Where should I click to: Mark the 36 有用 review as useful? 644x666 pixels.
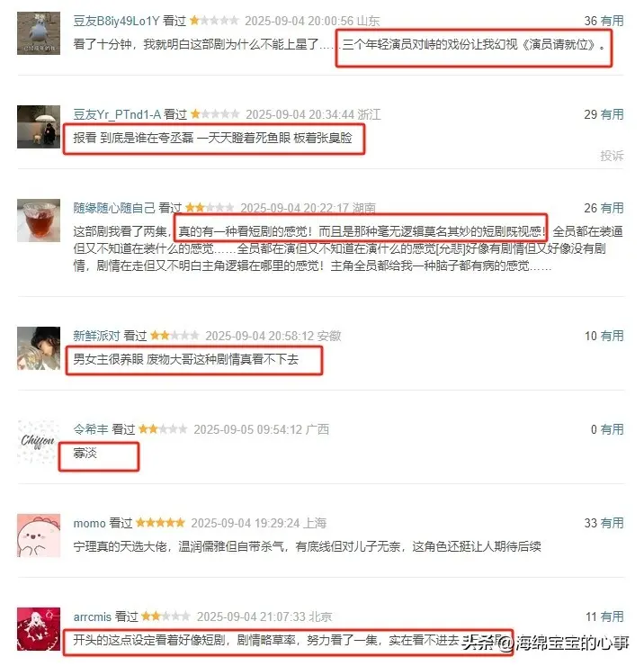[x=612, y=21]
